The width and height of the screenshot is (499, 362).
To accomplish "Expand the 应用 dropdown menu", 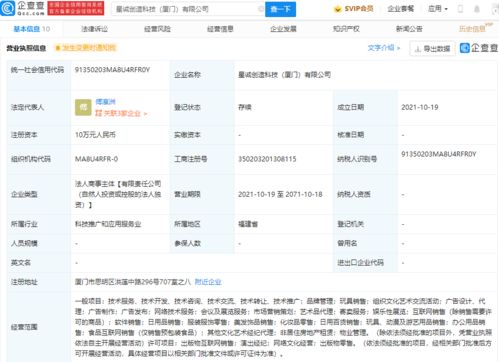I will pyautogui.click(x=438, y=9).
